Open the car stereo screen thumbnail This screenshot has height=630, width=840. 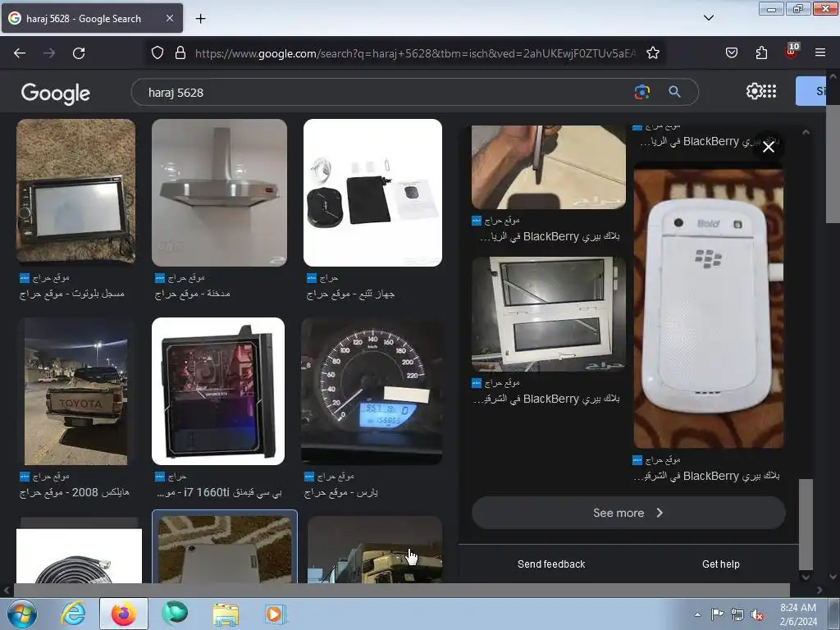[76, 190]
